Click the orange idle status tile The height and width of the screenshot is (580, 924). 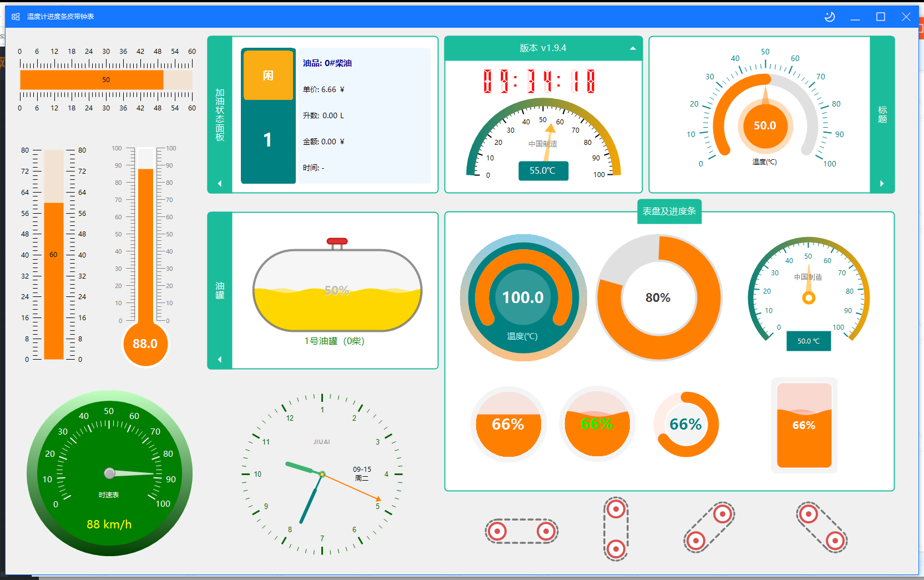(x=268, y=75)
